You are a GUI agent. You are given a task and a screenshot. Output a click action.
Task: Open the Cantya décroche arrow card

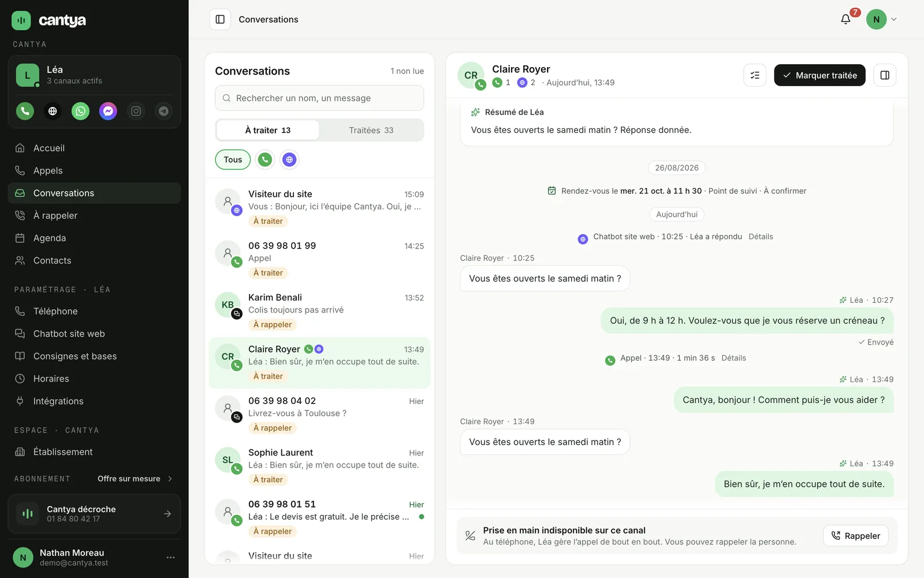(x=94, y=514)
